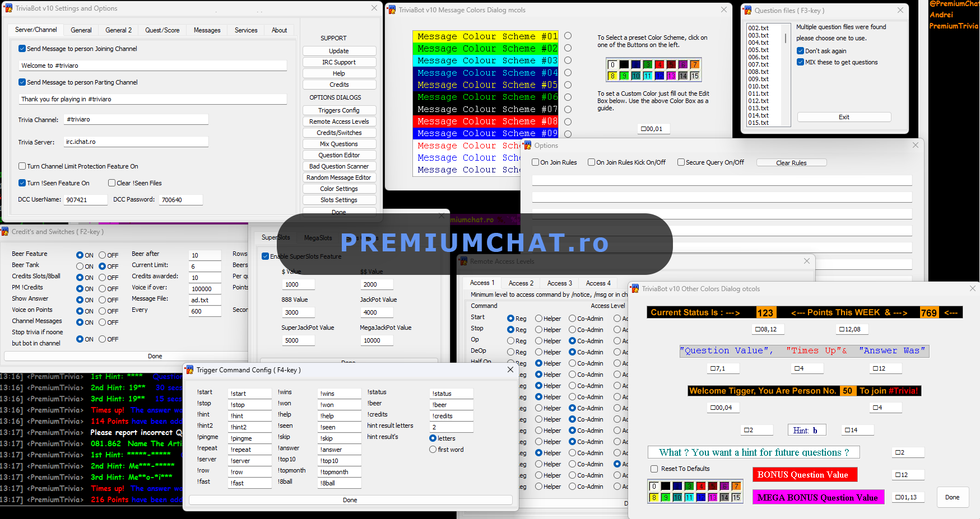Viewport: 980px width, 519px height.
Task: Select 007.txt in question file list
Action: pyautogui.click(x=759, y=64)
